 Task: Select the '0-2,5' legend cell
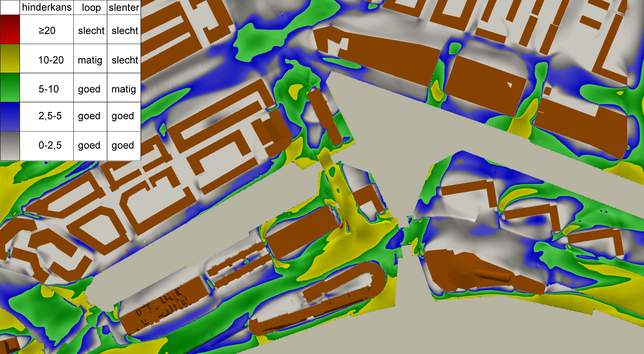pyautogui.click(x=47, y=145)
